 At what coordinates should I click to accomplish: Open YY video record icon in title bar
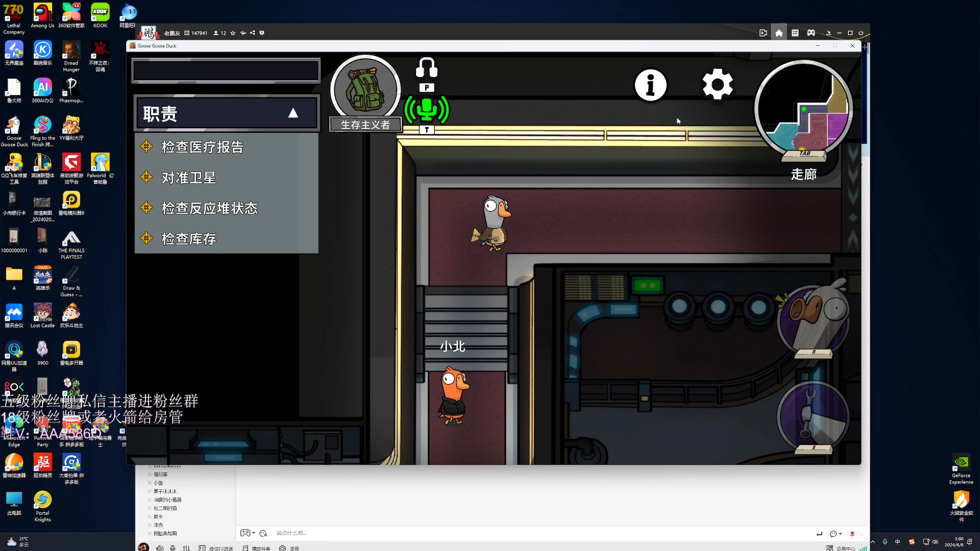pyautogui.click(x=763, y=33)
